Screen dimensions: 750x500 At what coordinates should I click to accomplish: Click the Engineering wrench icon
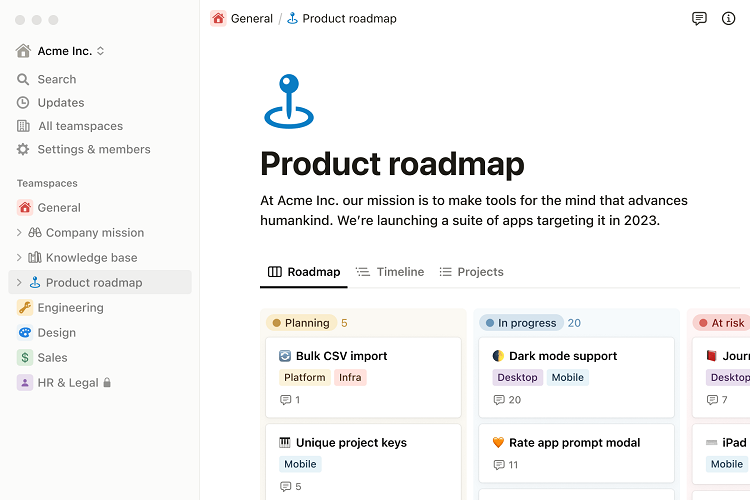(25, 308)
